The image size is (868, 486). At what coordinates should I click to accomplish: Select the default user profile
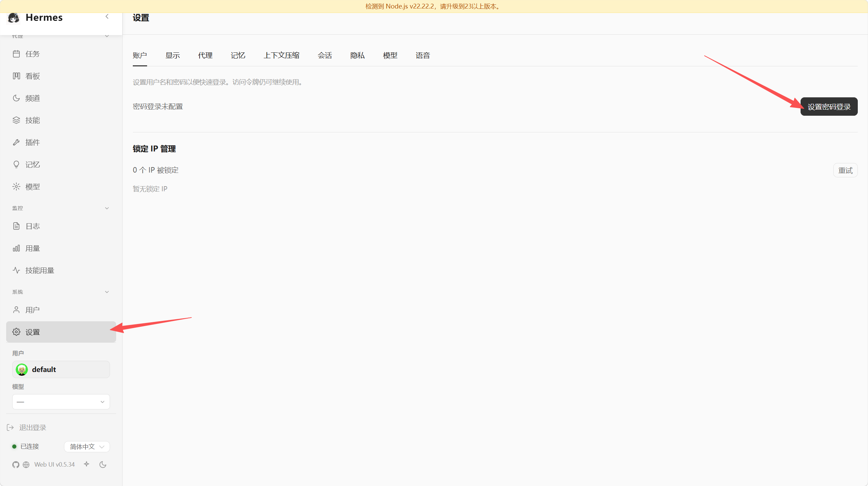point(61,369)
